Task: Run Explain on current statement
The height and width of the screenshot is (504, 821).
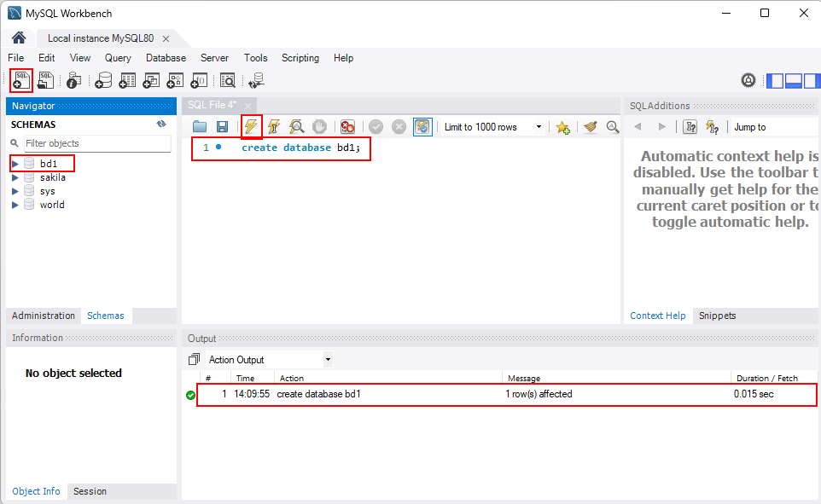Action: [x=296, y=127]
